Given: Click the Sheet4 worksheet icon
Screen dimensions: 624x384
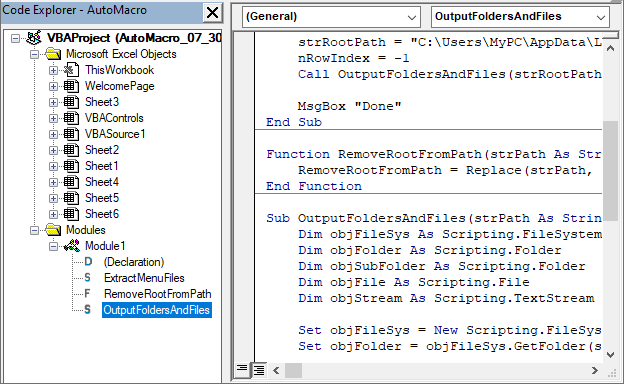Looking at the screenshot, I should click(x=71, y=182).
